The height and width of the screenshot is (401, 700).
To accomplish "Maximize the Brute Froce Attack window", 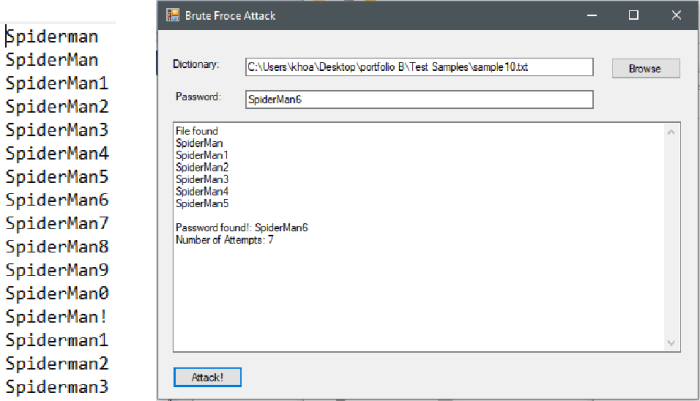I will (633, 15).
